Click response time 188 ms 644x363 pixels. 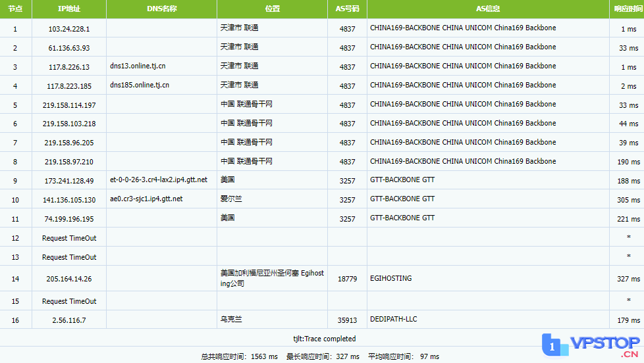point(628,181)
